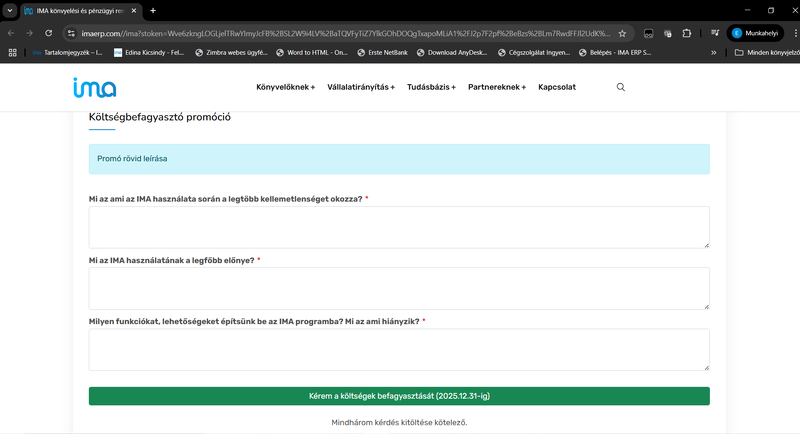Click the IMA logo in the header
The height and width of the screenshot is (434, 800).
[94, 88]
